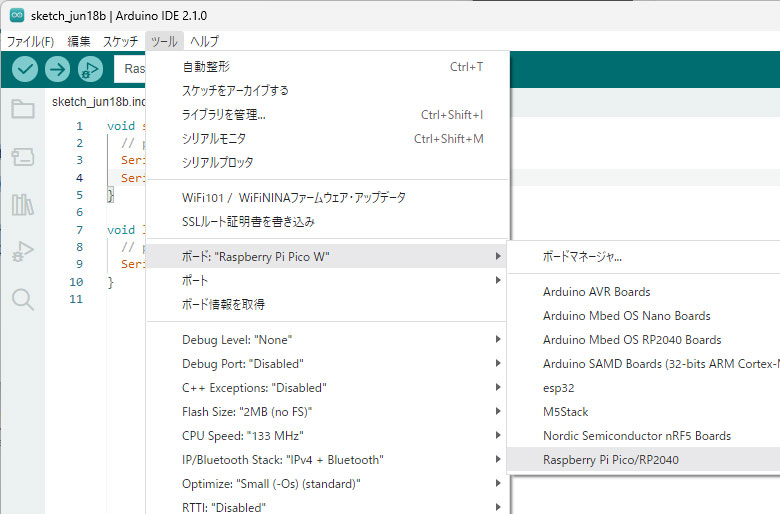Image resolution: width=780 pixels, height=514 pixels.
Task: Start debugging with the debug toolbar button
Action: (x=91, y=69)
